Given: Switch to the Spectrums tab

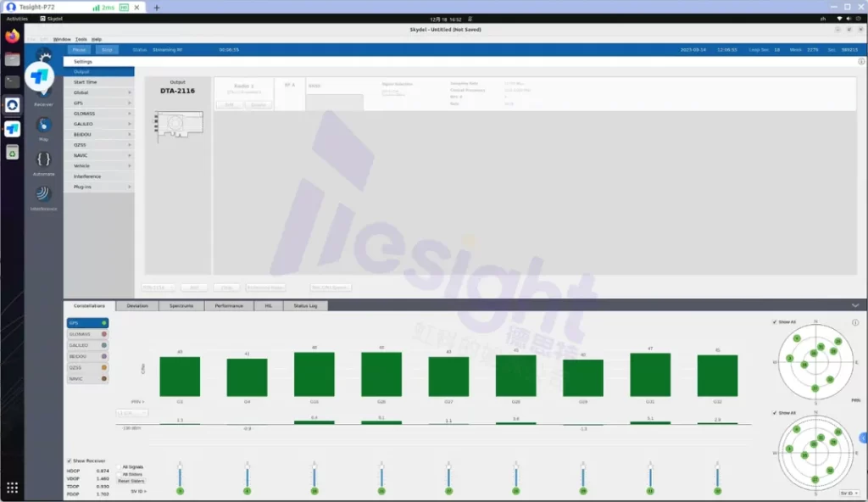Looking at the screenshot, I should click(181, 305).
